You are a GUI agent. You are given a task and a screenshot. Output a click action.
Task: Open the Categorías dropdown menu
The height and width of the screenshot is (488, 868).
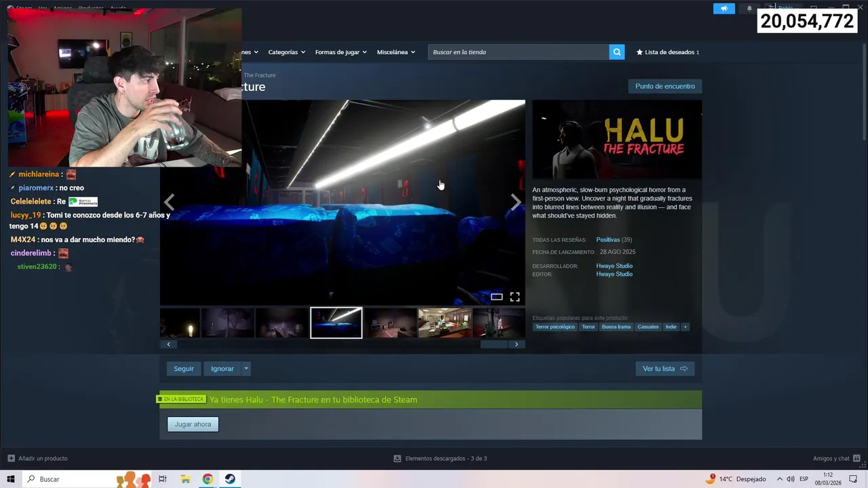[x=286, y=52]
